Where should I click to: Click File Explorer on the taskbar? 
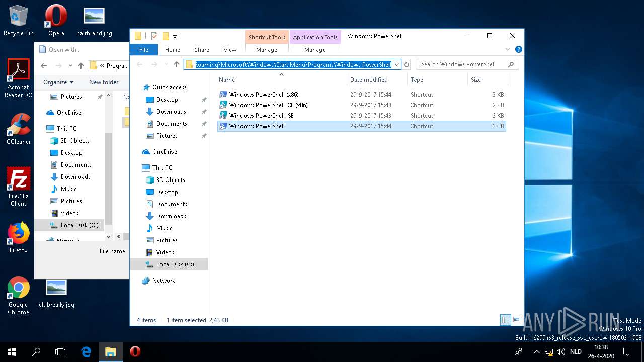point(110,352)
